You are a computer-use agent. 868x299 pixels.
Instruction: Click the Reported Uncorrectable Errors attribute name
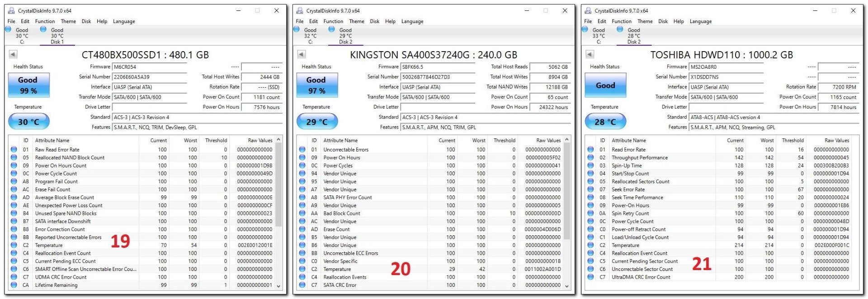tap(68, 237)
